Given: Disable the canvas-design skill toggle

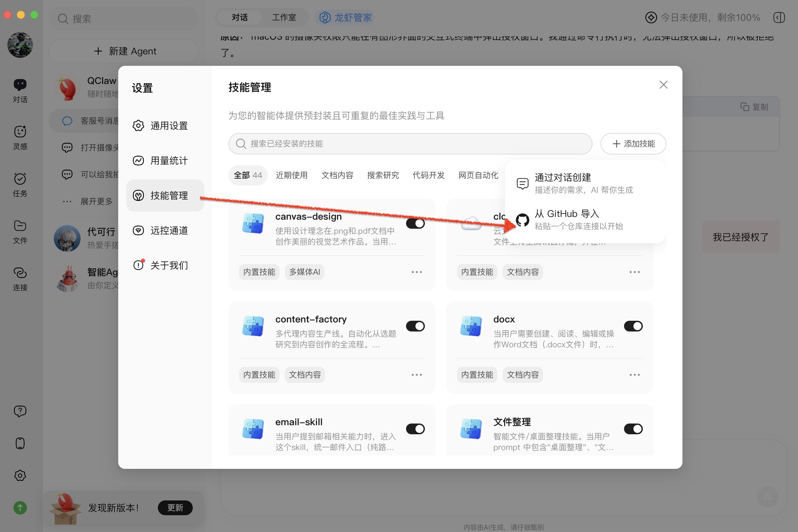Looking at the screenshot, I should [415, 223].
